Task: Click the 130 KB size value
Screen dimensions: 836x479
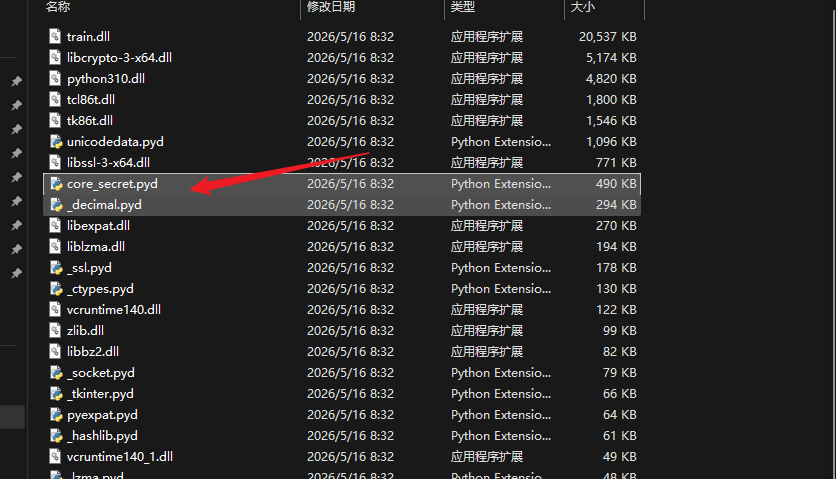Action: click(616, 289)
